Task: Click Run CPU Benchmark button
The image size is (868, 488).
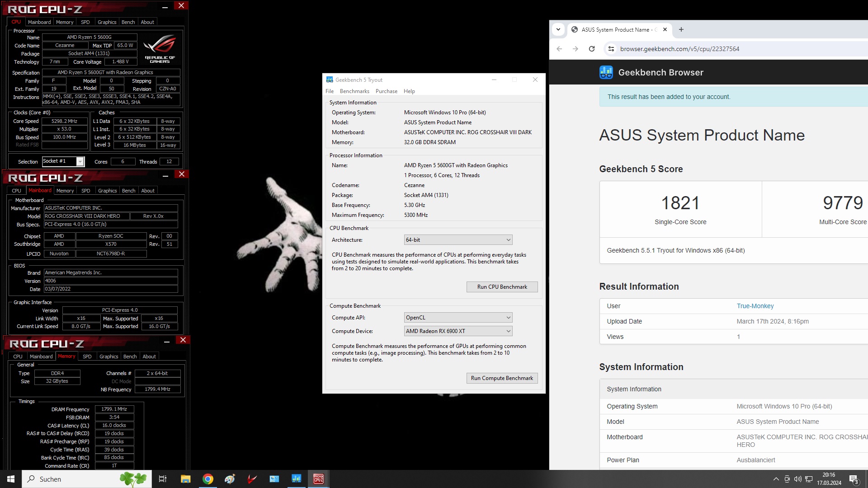Action: [x=502, y=287]
